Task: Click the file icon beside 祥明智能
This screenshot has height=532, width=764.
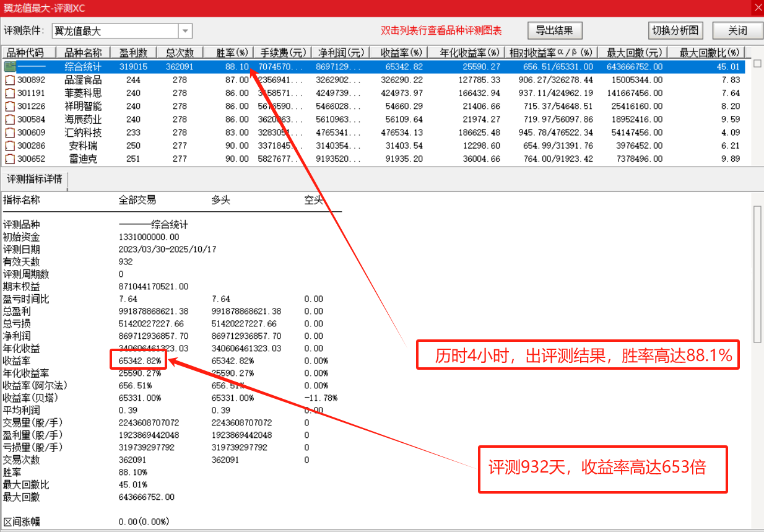Action: (10, 106)
